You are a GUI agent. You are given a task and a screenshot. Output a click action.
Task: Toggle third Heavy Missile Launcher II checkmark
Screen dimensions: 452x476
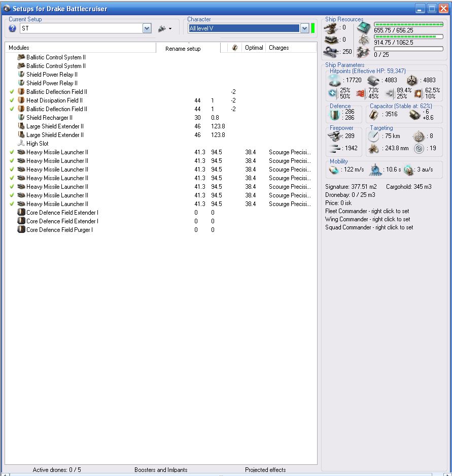(12, 169)
